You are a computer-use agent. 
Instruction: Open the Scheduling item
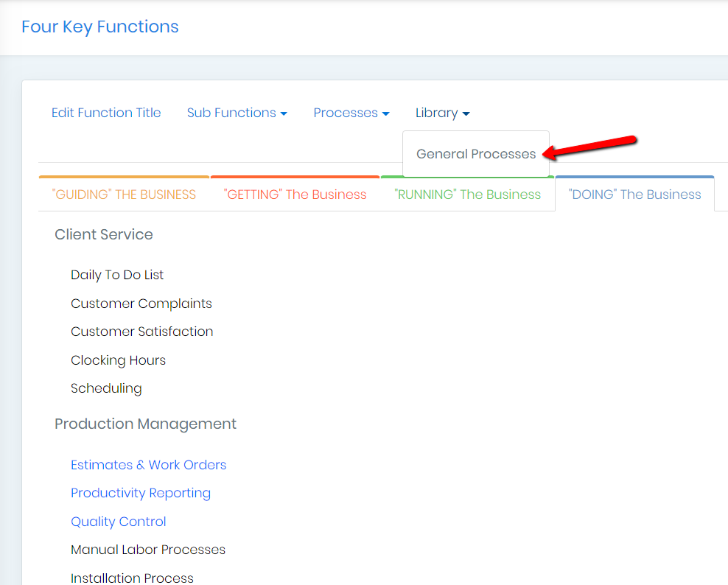click(106, 388)
